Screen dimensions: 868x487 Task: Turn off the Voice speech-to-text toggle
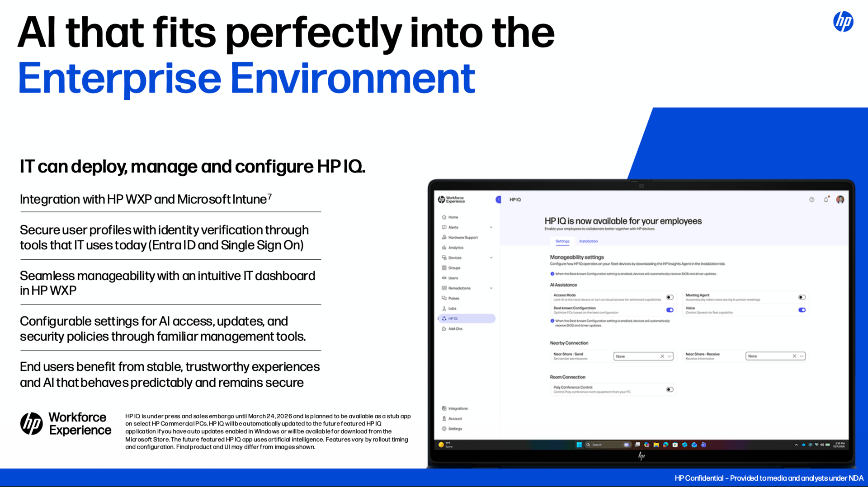pos(802,310)
